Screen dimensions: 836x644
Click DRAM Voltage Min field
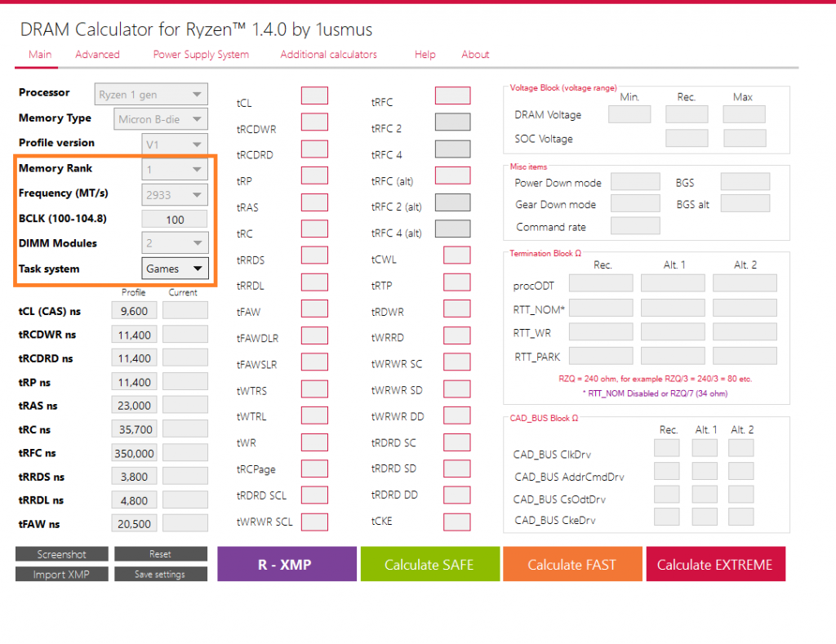pos(629,114)
